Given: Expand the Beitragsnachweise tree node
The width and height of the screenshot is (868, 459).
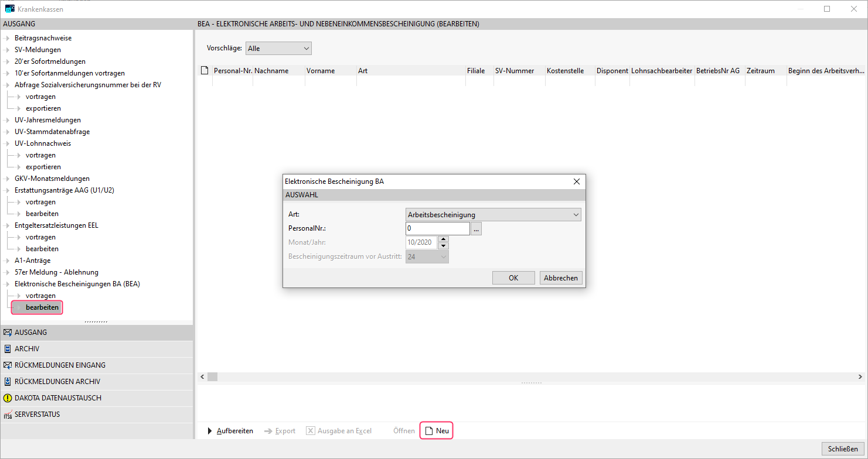Looking at the screenshot, I should [8, 38].
